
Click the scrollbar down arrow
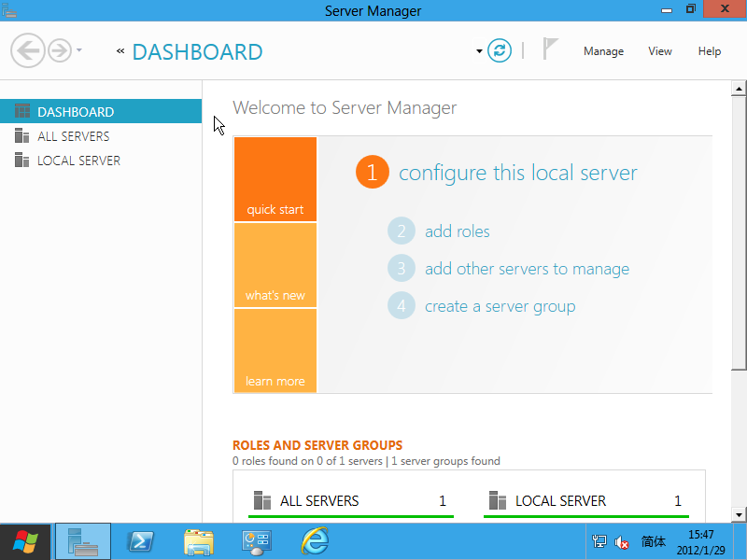[739, 514]
